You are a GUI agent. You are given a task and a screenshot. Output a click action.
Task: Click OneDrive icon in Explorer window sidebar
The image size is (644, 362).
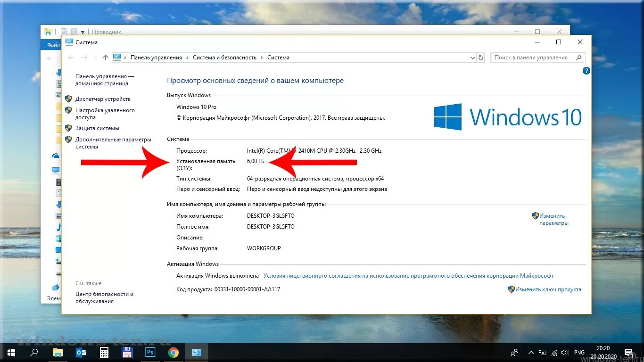(56, 156)
